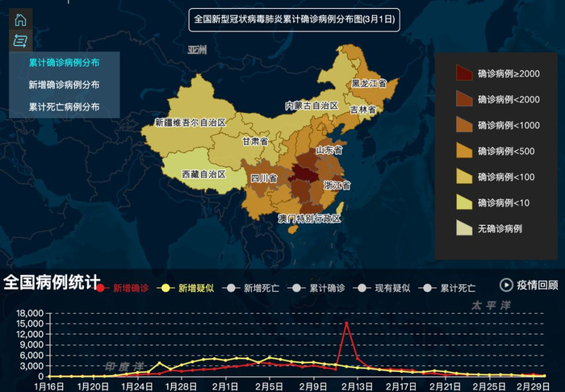Select 累计确诊病例分布 menu item
This screenshot has height=392, width=565.
[64, 63]
